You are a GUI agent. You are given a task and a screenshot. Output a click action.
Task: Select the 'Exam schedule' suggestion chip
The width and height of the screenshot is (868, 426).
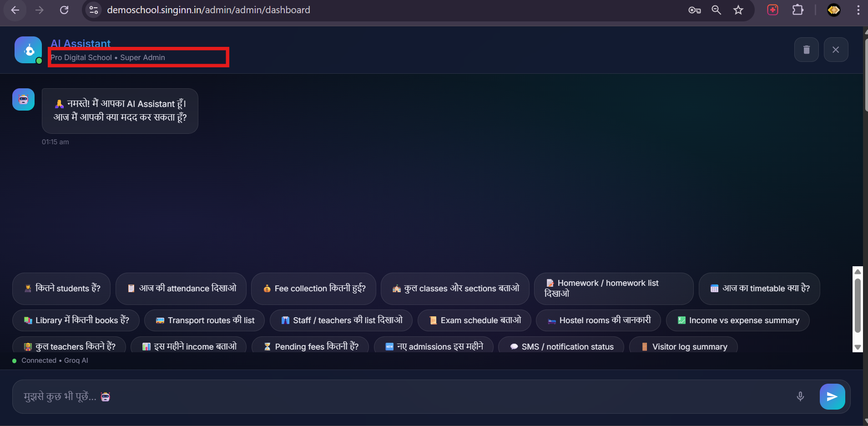tap(474, 320)
